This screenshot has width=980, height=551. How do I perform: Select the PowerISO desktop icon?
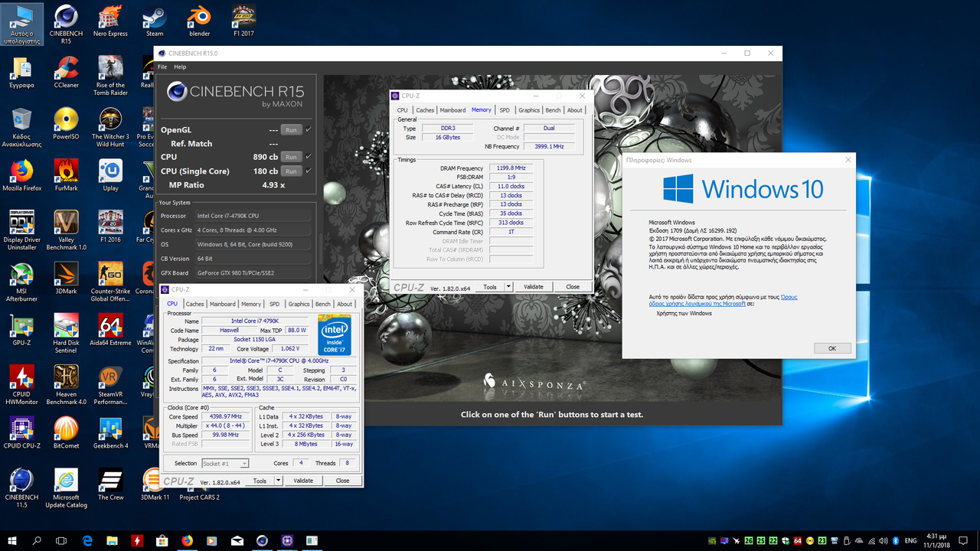pyautogui.click(x=66, y=124)
